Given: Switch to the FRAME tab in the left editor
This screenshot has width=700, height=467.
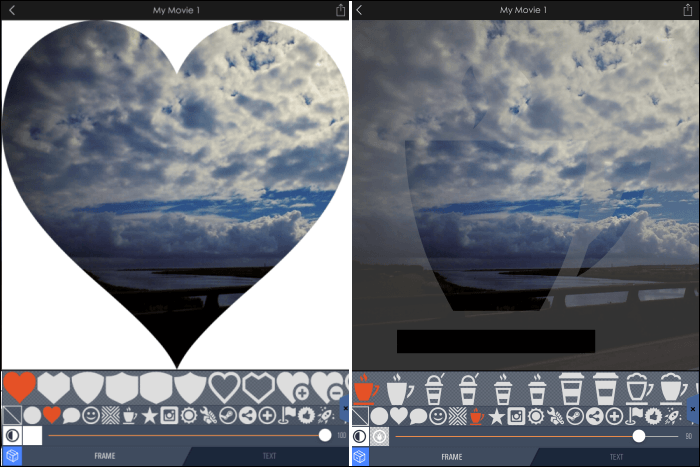Looking at the screenshot, I should (x=104, y=456).
